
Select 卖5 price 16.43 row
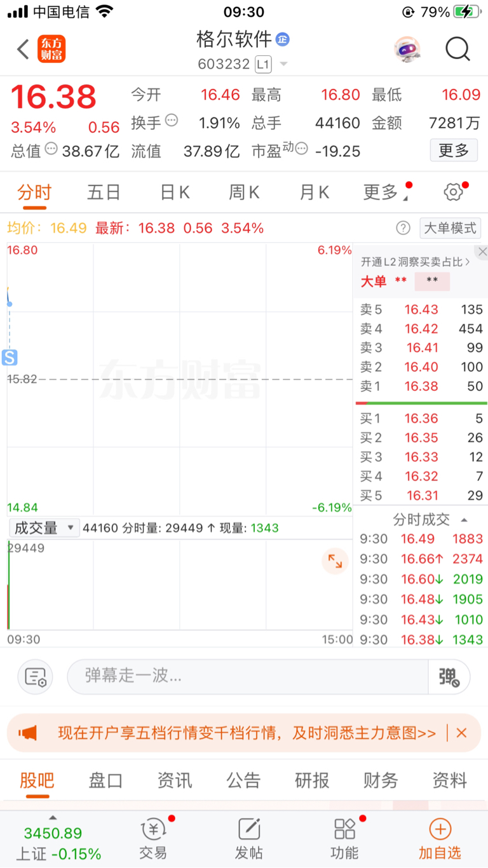click(x=421, y=309)
